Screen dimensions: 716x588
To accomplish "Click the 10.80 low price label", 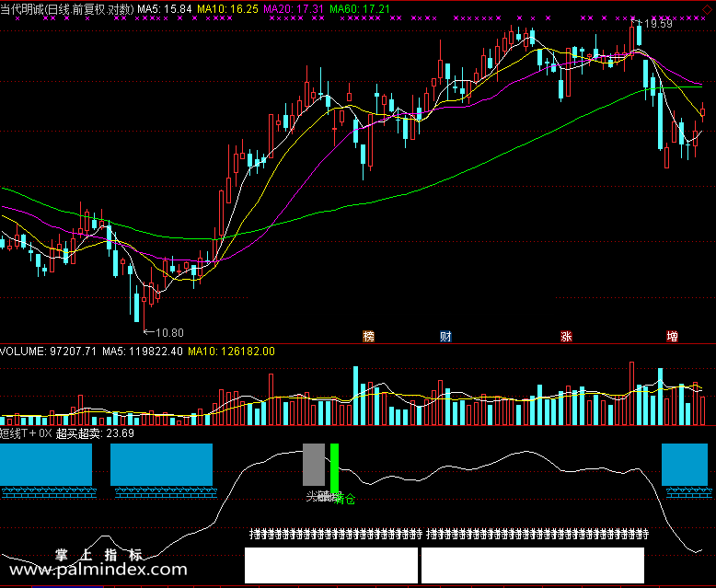I will pos(169,333).
